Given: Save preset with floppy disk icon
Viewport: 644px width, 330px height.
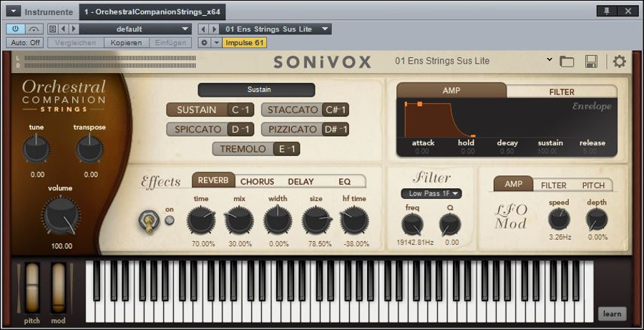Looking at the screenshot, I should [591, 62].
